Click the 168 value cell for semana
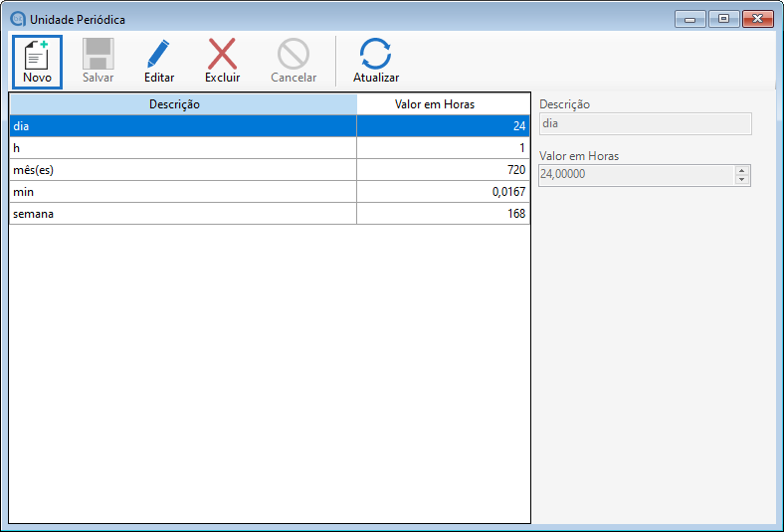Viewport: 784px width, 532px height. click(x=443, y=214)
